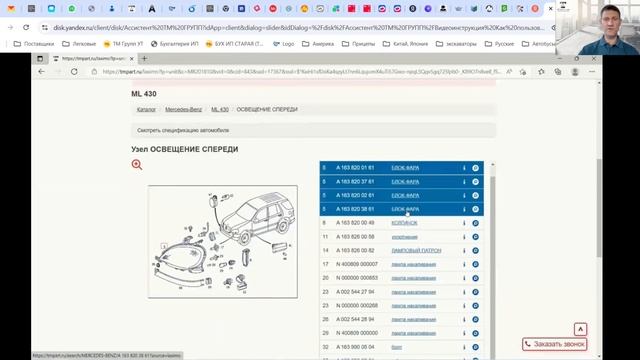Viewport: 640px width, 360px height.
Task: Click the ML 430 breadcrumb link
Action: tap(220, 109)
